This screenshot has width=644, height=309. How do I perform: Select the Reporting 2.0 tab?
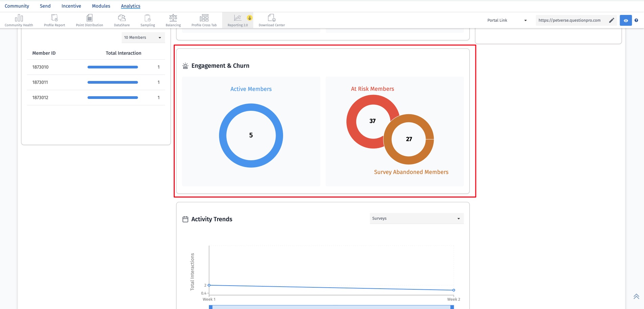(238, 20)
